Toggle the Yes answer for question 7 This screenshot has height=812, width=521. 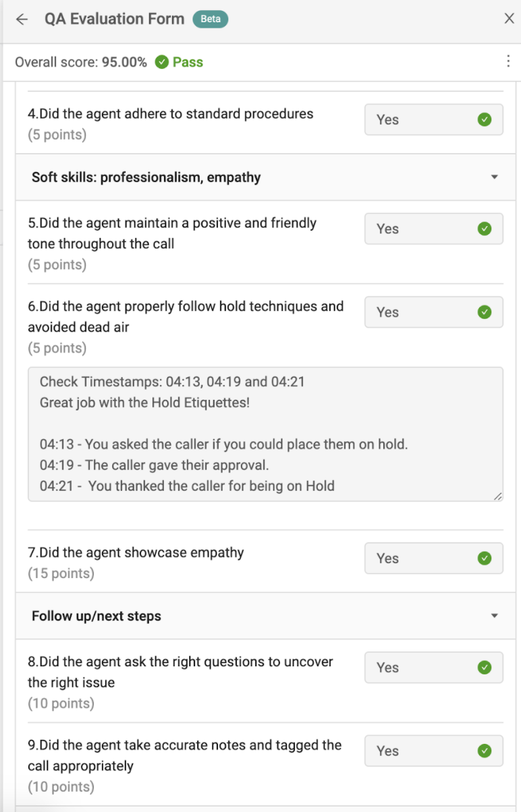(x=434, y=558)
